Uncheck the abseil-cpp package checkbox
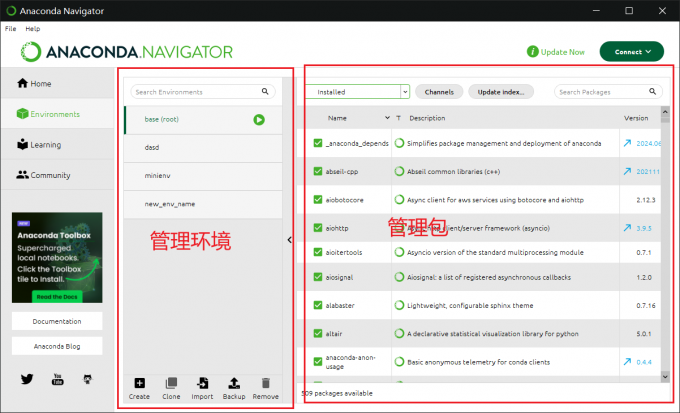This screenshot has width=680, height=413. (x=318, y=171)
